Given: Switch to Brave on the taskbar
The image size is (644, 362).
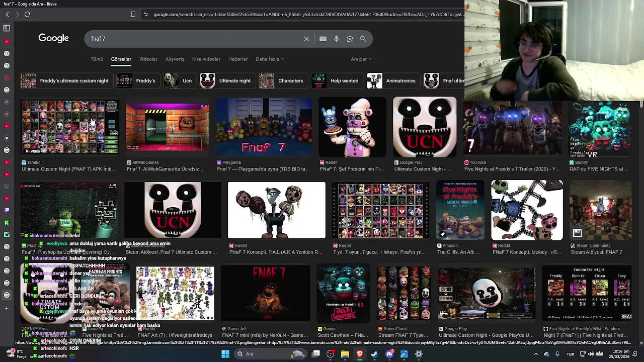Looking at the screenshot, I should (360, 354).
